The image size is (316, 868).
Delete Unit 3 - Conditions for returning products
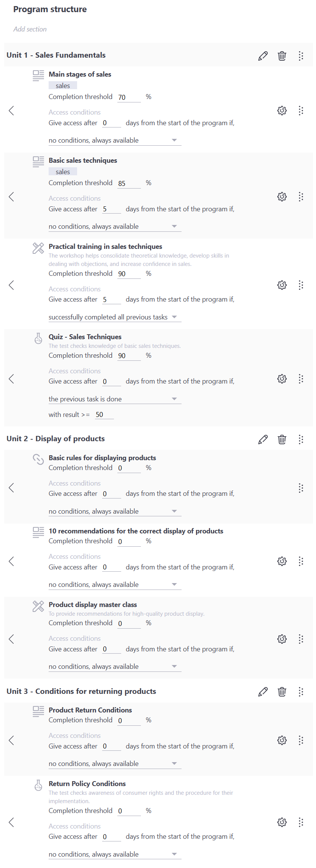282,692
